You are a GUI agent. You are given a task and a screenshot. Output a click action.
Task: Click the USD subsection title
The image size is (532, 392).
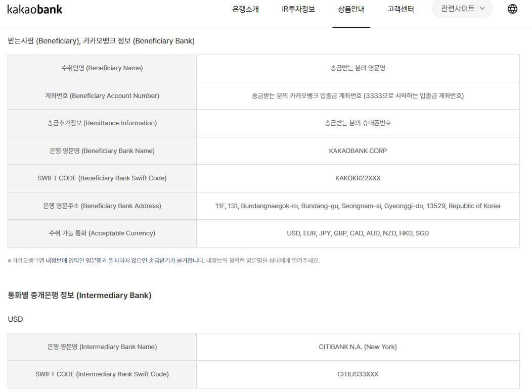point(15,319)
